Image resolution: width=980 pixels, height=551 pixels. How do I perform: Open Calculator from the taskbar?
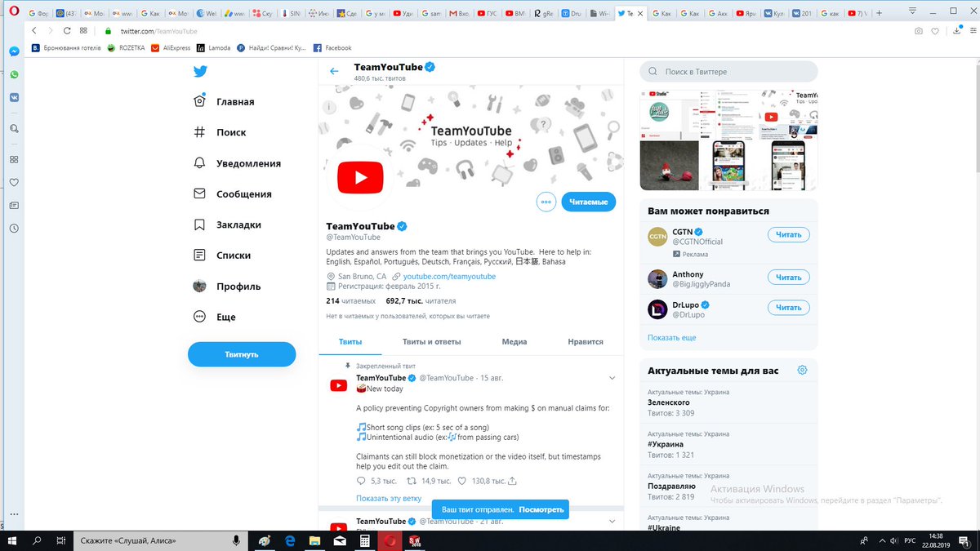pos(367,540)
